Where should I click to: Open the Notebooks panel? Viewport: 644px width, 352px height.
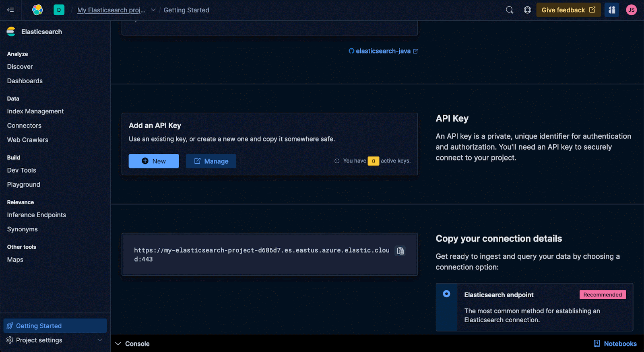click(615, 344)
